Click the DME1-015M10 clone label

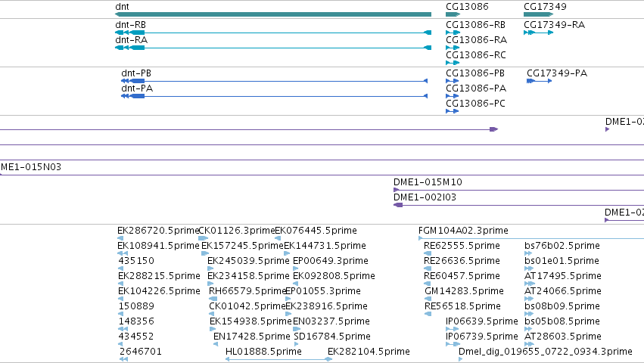pyautogui.click(x=428, y=182)
